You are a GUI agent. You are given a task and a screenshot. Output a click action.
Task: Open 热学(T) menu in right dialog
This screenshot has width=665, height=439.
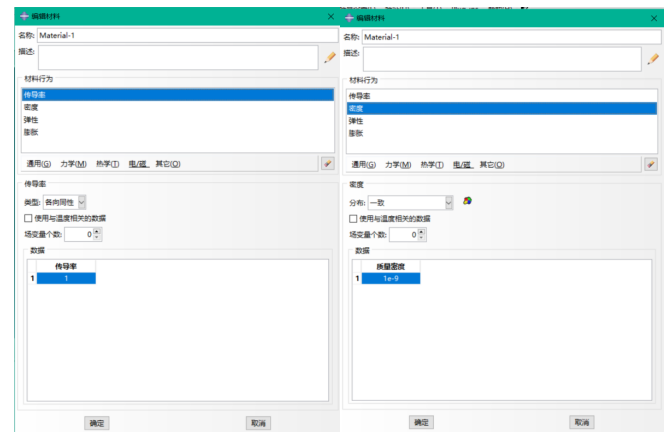(432, 165)
